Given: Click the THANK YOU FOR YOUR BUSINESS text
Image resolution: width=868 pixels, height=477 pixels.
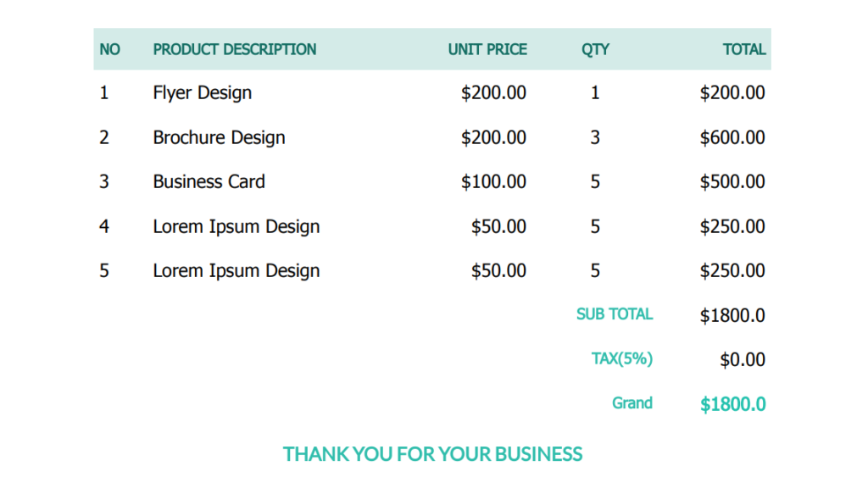Looking at the screenshot, I should coord(432,454).
